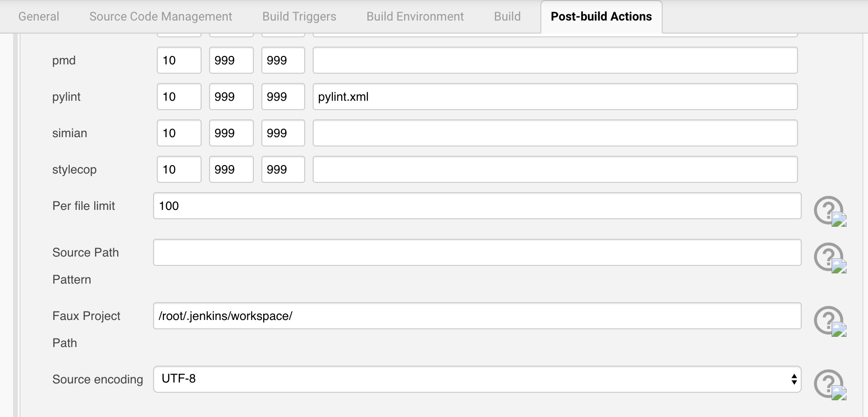Click the pmd file pattern field

555,60
